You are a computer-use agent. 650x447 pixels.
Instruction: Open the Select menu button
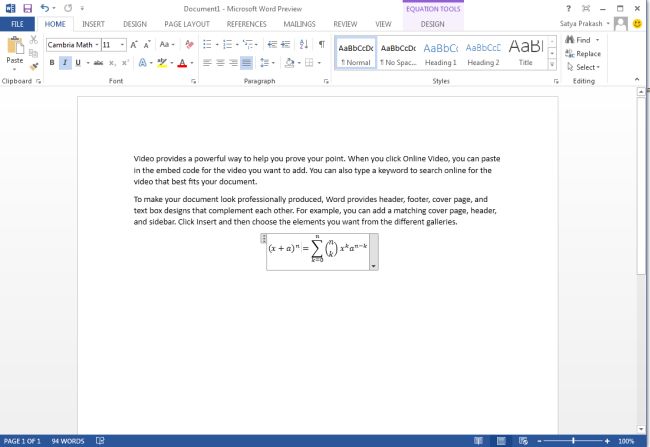584,67
